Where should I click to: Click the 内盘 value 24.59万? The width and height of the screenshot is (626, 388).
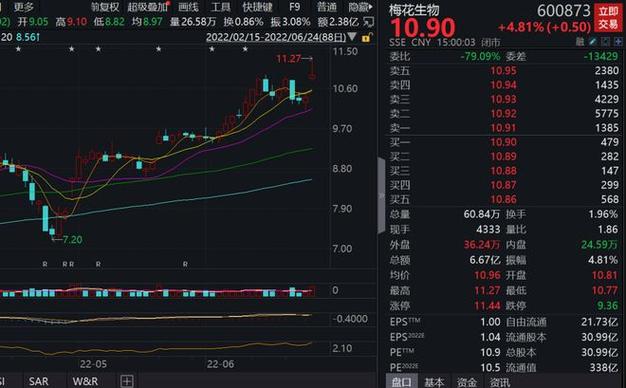(x=600, y=245)
